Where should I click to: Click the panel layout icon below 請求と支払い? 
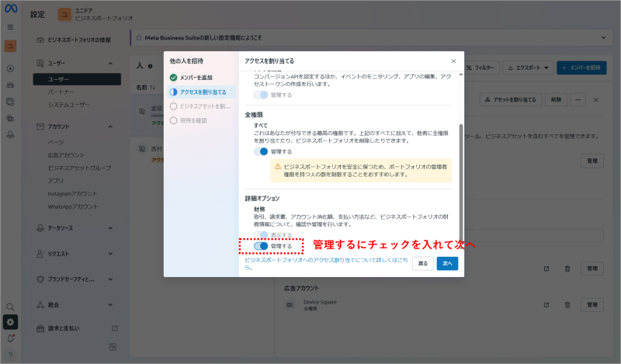[x=113, y=347]
